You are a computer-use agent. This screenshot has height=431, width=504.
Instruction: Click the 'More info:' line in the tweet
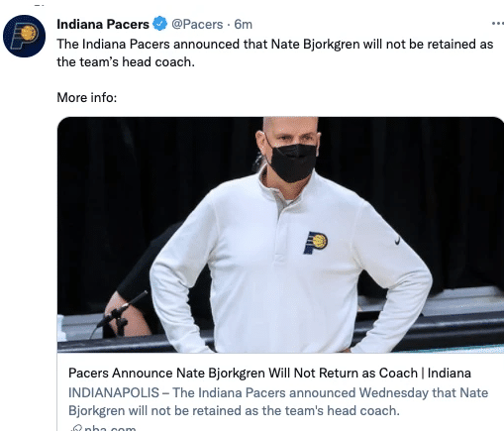tap(87, 97)
